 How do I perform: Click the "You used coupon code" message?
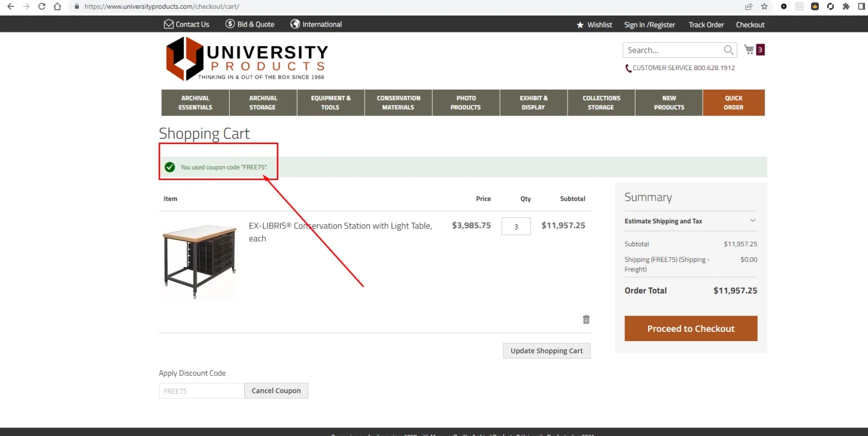tap(224, 167)
